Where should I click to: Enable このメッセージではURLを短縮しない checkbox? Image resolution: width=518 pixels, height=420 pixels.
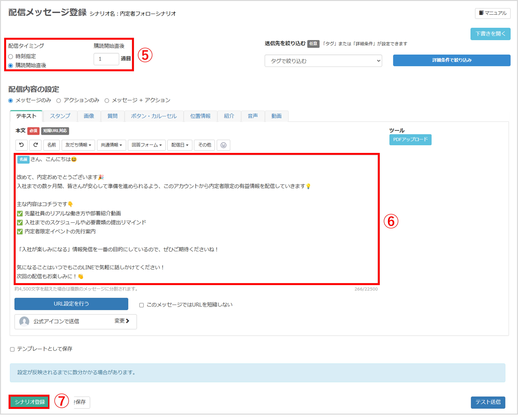click(141, 305)
